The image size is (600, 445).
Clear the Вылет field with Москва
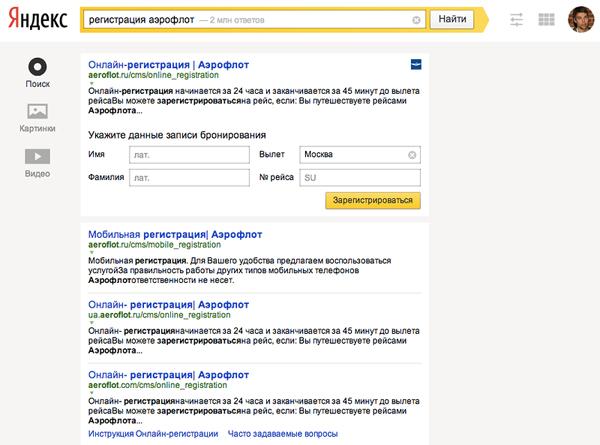(411, 155)
